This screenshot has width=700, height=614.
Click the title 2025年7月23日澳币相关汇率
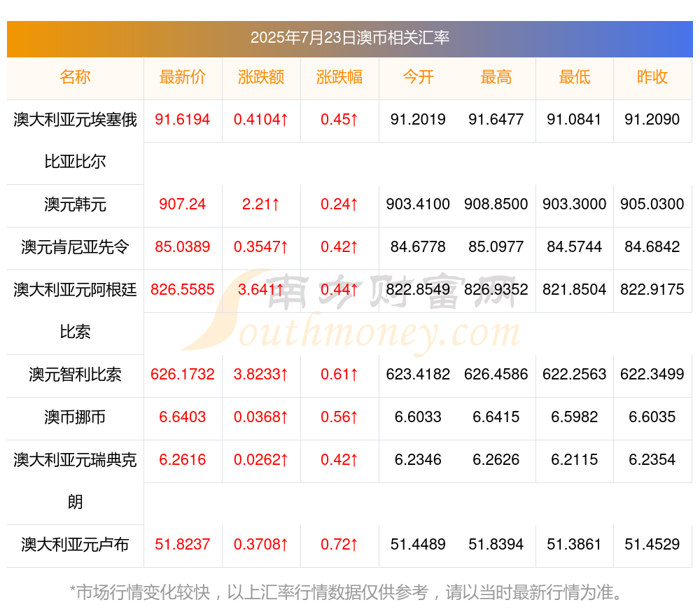pos(349,38)
